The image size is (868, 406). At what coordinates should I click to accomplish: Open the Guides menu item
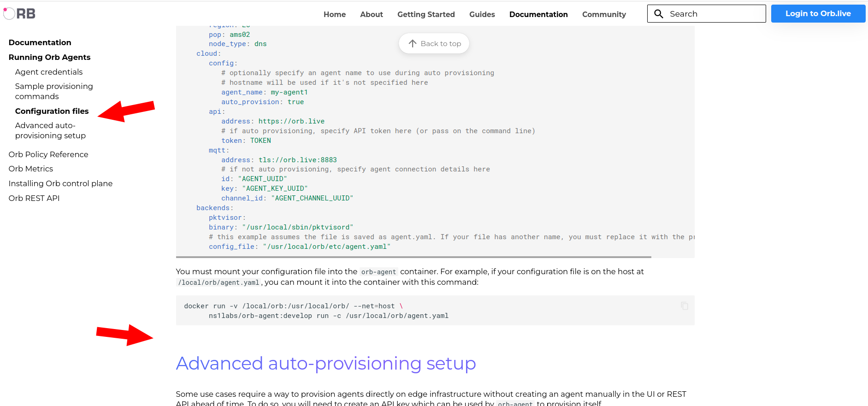pyautogui.click(x=482, y=14)
